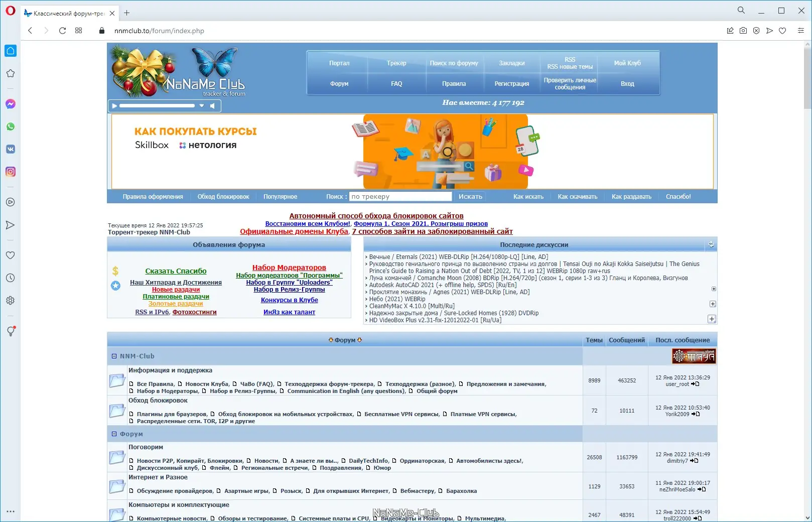
Task: Open Поиск по форуму menu item
Action: (x=454, y=63)
